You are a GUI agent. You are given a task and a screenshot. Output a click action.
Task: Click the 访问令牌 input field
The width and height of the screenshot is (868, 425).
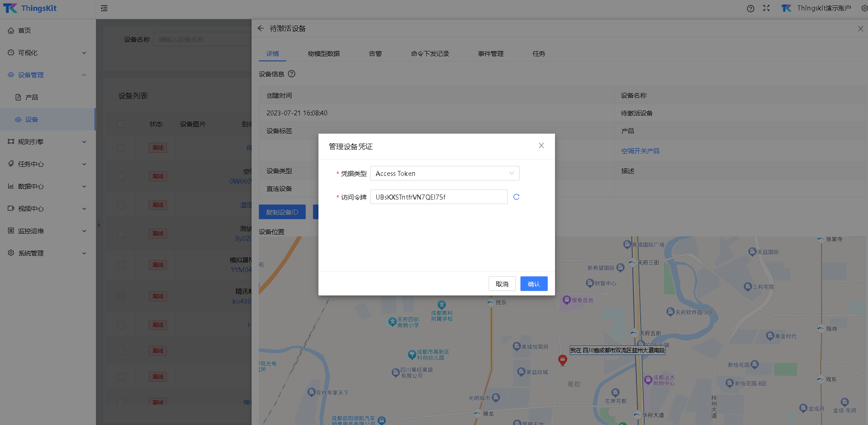[x=439, y=197]
